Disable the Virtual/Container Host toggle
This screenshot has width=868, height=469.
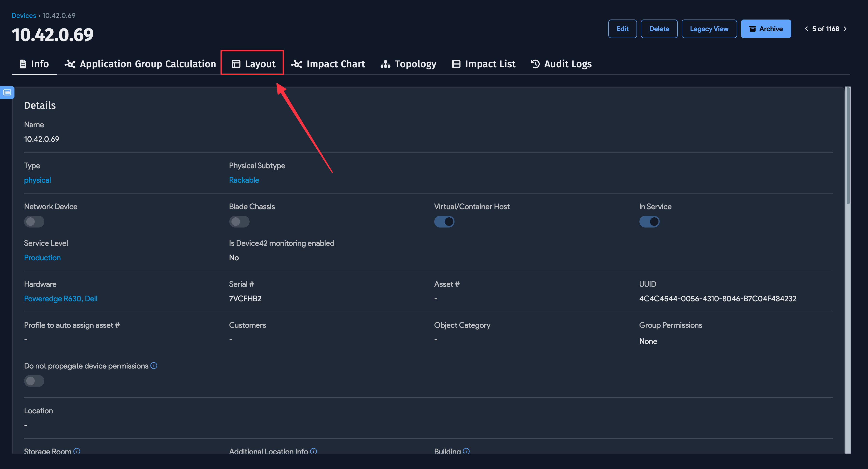click(x=444, y=222)
